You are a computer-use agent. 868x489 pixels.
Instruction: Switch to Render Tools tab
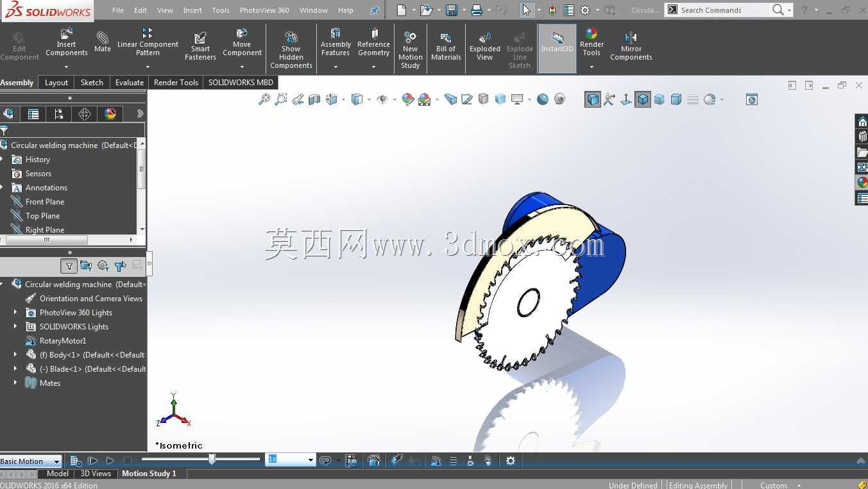[x=176, y=82]
